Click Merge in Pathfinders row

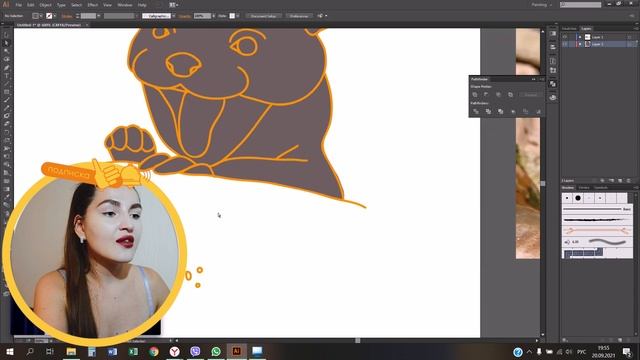click(x=501, y=111)
